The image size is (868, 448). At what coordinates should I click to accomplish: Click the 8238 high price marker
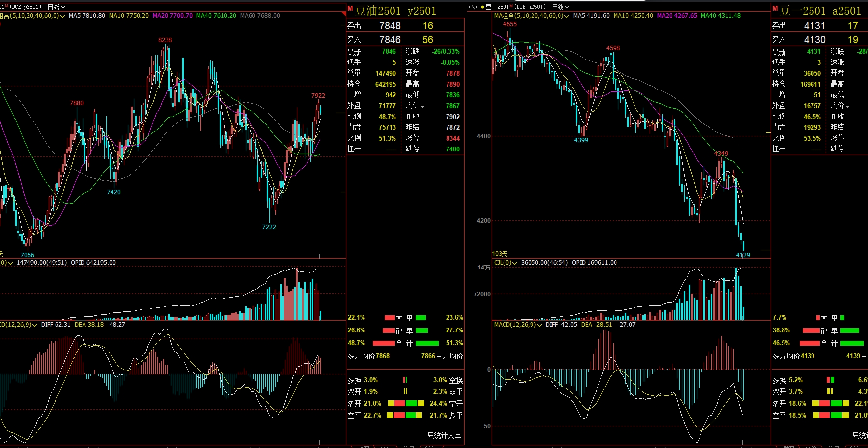[165, 40]
